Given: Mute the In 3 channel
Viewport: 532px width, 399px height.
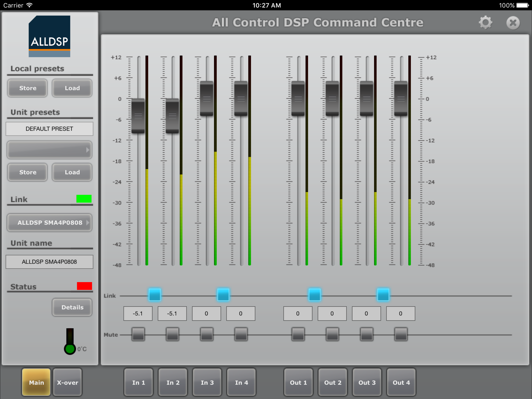Looking at the screenshot, I should tap(207, 334).
